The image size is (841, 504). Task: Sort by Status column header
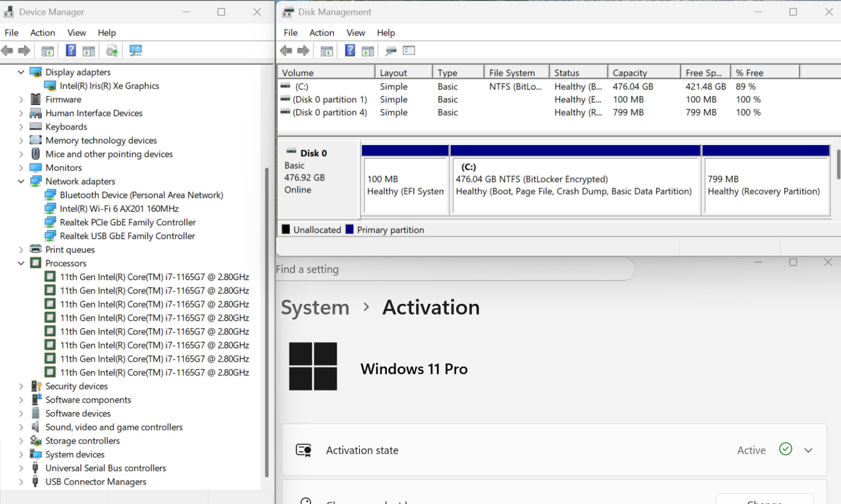pos(579,73)
